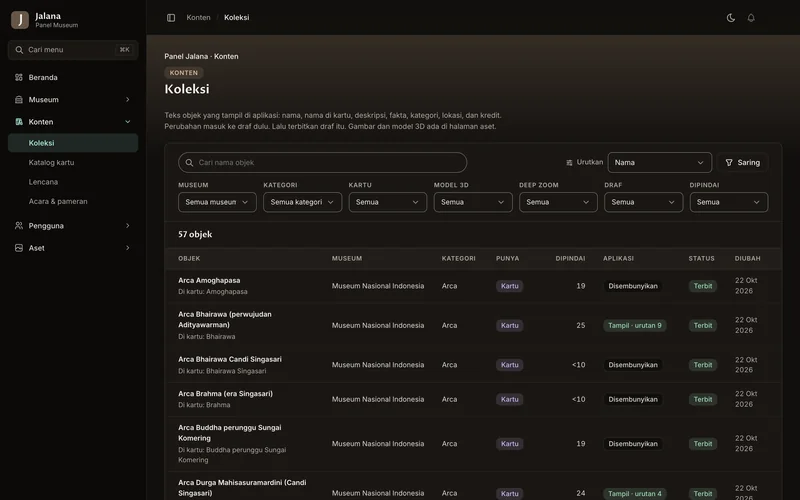This screenshot has height=500, width=800.
Task: Open the Dipindai filter dropdown
Action: click(x=729, y=202)
